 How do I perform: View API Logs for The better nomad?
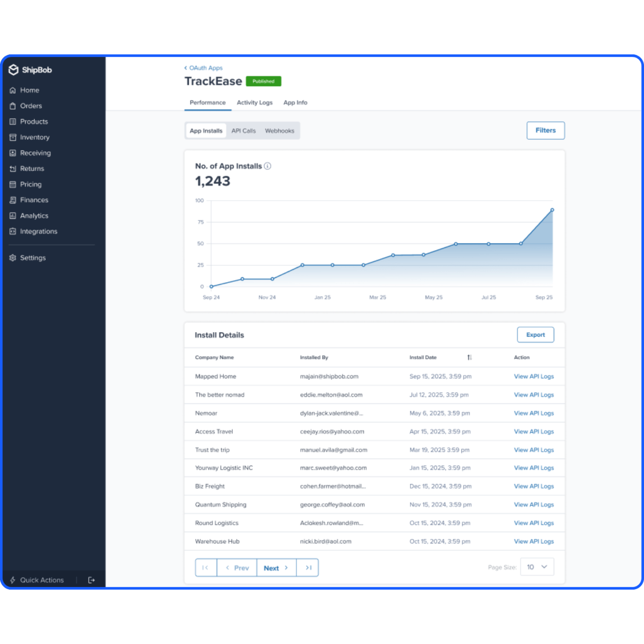click(x=534, y=395)
